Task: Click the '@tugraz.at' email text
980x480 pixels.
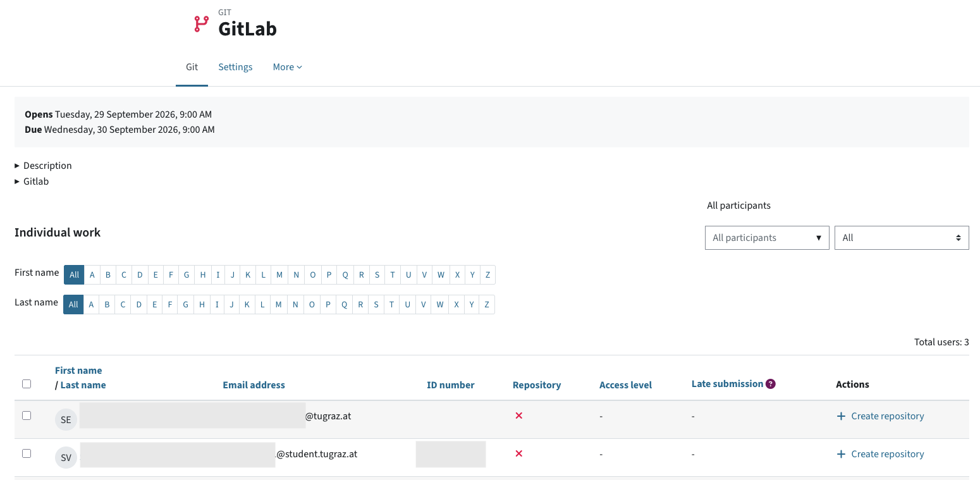Action: point(328,416)
